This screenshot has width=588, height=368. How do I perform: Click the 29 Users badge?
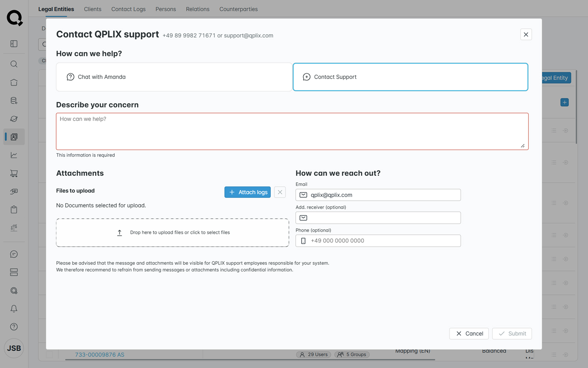coord(313,354)
